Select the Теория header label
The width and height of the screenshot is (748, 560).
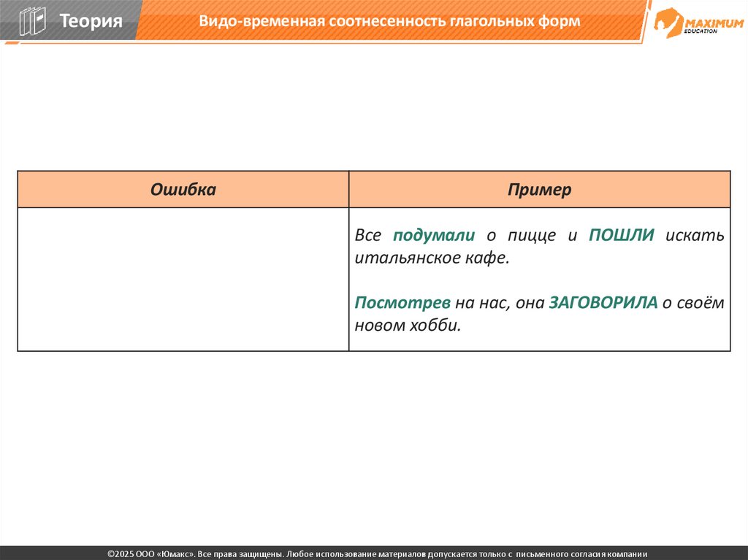(91, 21)
